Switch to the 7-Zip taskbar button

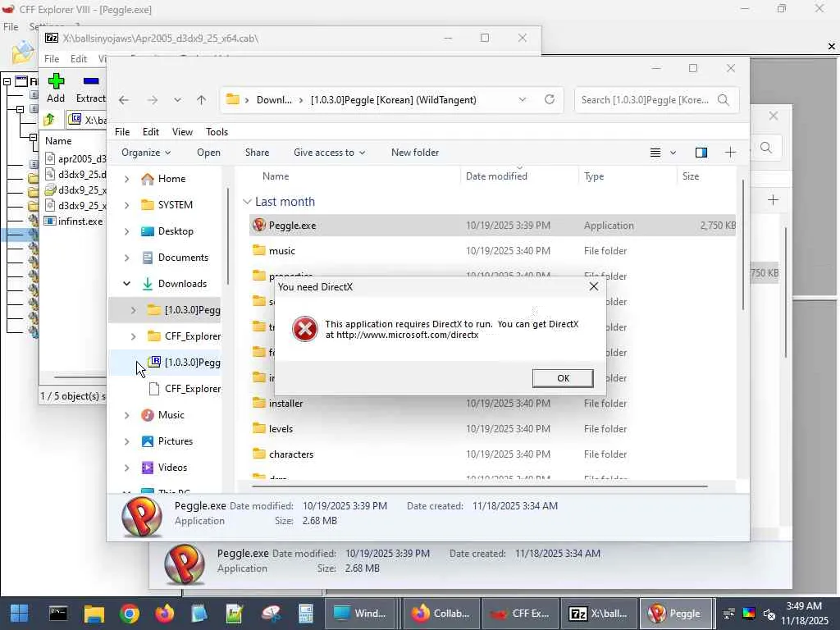(598, 614)
